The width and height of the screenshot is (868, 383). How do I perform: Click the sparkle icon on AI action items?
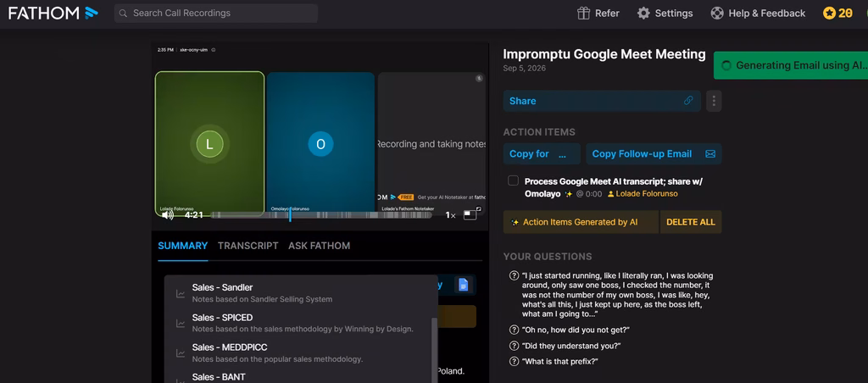[x=515, y=223]
